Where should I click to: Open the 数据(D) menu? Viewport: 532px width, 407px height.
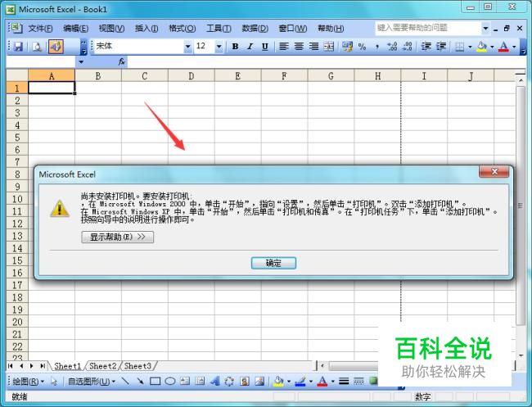[x=255, y=29]
